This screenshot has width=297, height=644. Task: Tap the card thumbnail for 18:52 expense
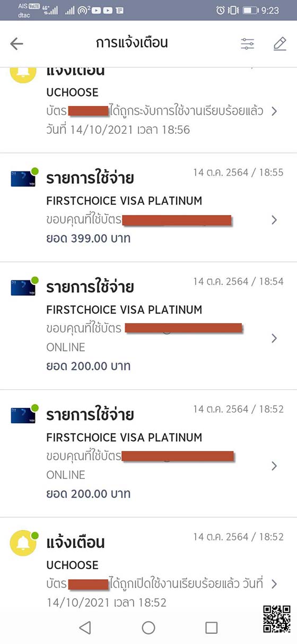click(23, 415)
